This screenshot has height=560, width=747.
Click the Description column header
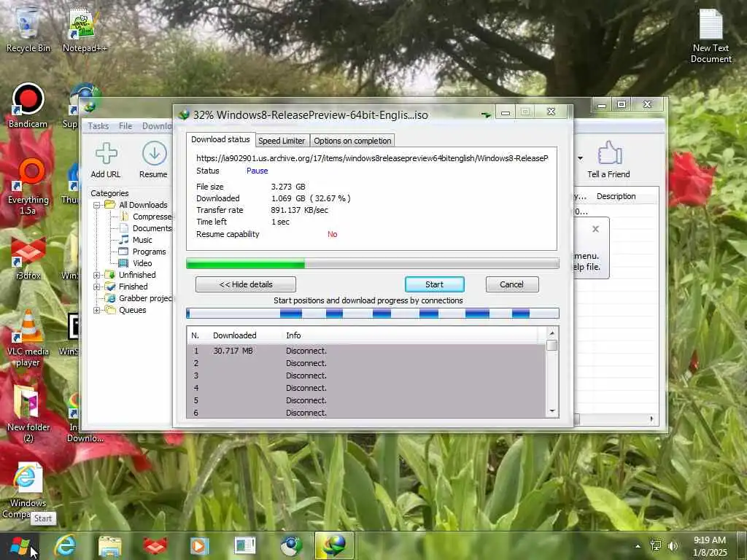click(x=616, y=196)
